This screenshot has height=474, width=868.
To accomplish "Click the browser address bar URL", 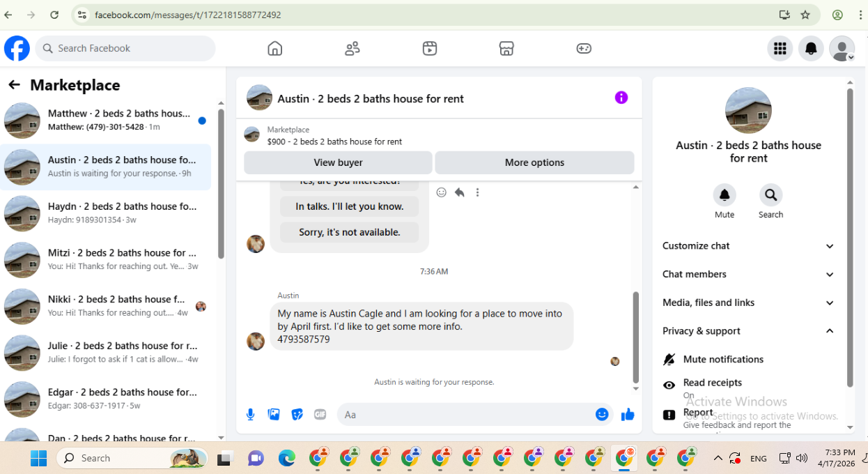I will point(188,15).
